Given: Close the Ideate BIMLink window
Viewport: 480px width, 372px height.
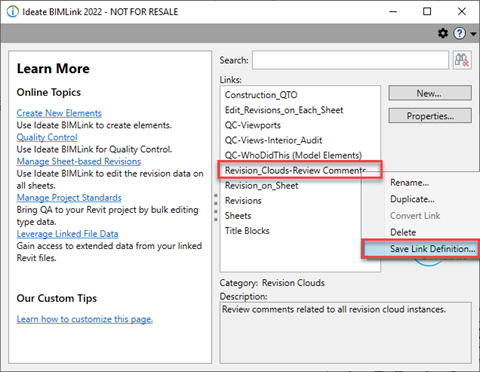Looking at the screenshot, I should [x=462, y=12].
